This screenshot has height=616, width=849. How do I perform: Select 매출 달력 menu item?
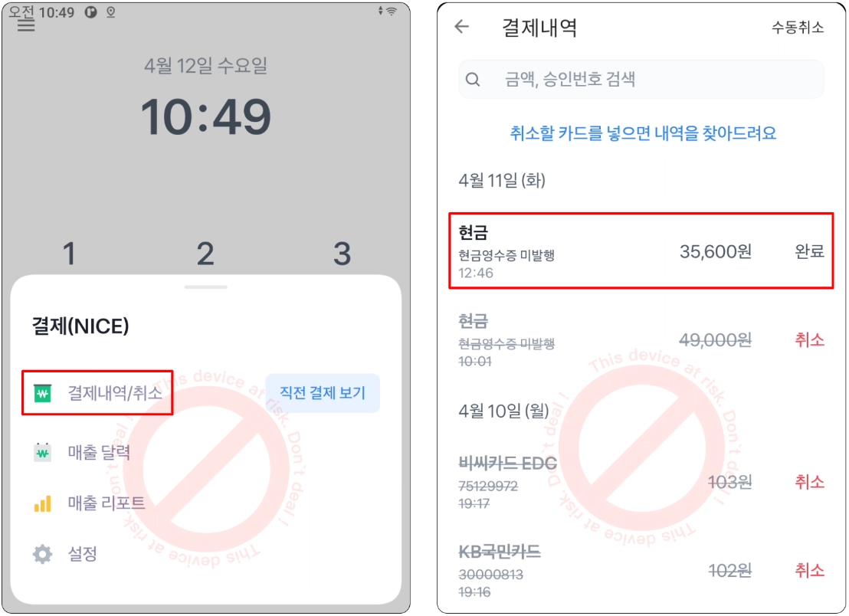pos(99,452)
